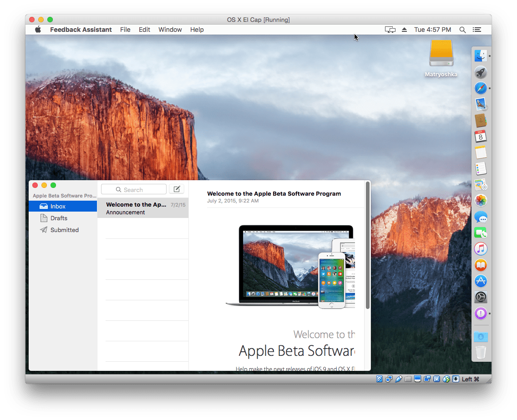Open Messages from the Dock
The height and width of the screenshot is (420, 517).
click(481, 217)
